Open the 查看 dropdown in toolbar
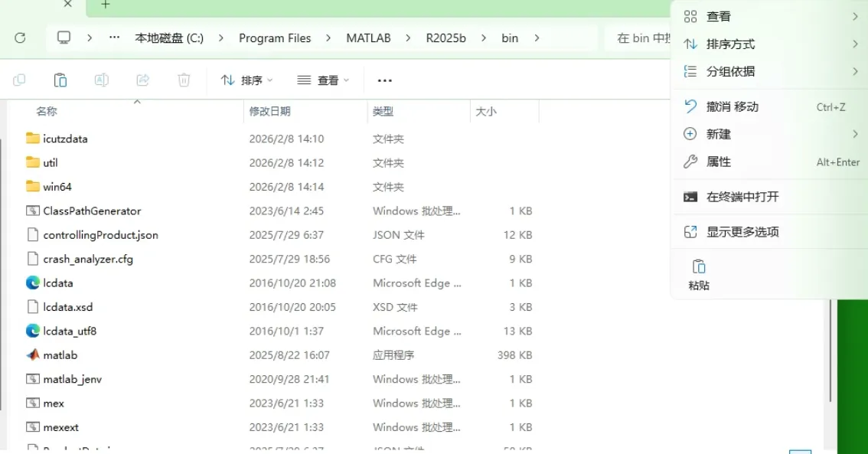 click(x=323, y=80)
